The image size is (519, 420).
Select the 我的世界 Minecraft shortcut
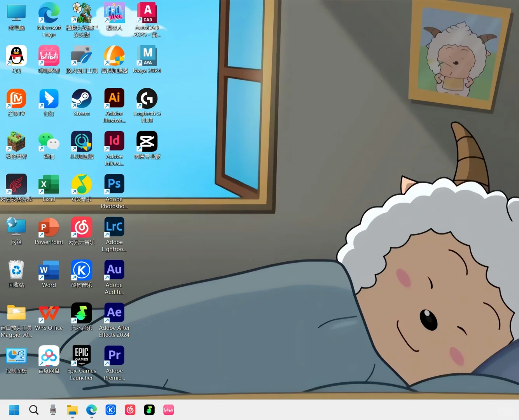pyautogui.click(x=16, y=145)
